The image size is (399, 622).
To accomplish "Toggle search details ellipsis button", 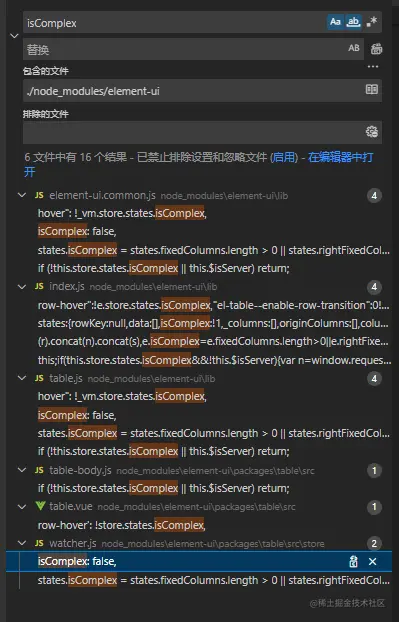I will click(x=373, y=67).
